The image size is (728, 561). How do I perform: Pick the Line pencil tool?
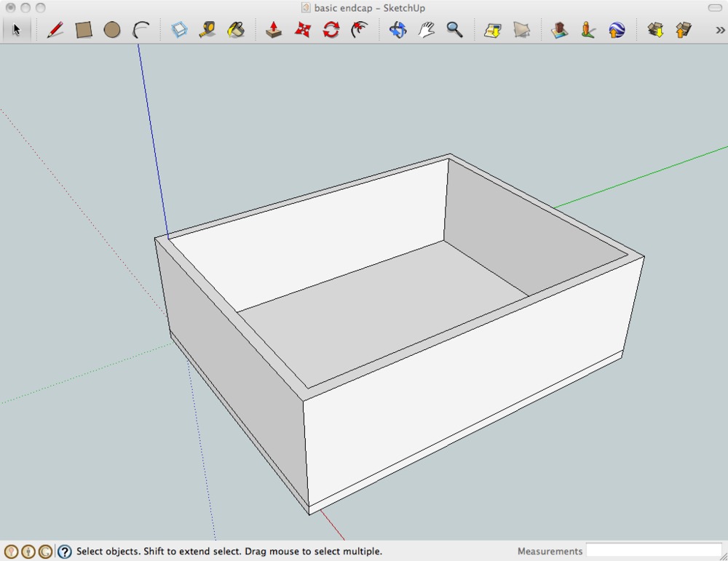[55, 30]
